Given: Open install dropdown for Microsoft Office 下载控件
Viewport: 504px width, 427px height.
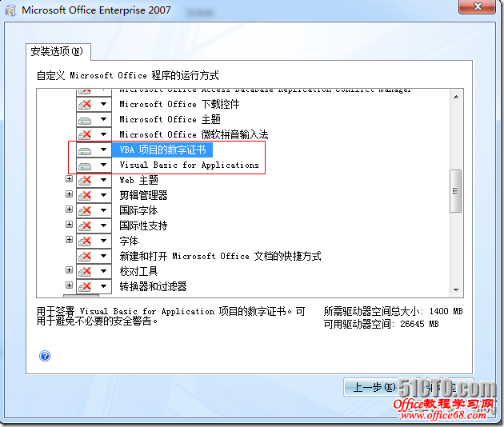Looking at the screenshot, I should pos(103,104).
